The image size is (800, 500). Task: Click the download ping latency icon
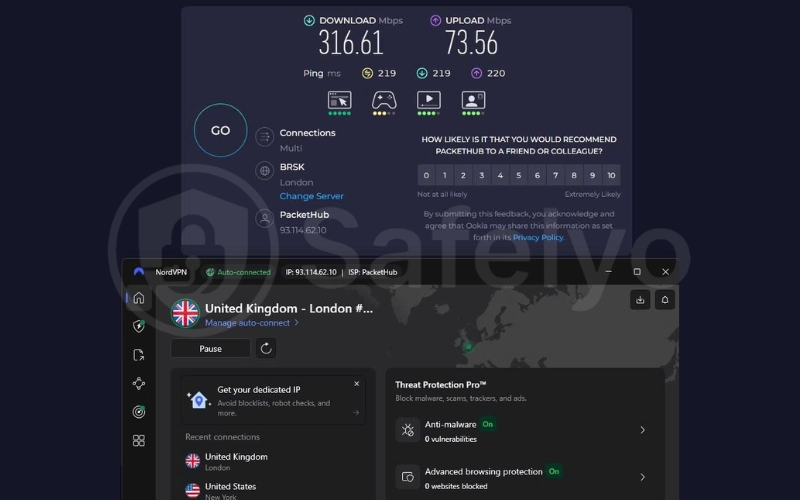(x=422, y=73)
